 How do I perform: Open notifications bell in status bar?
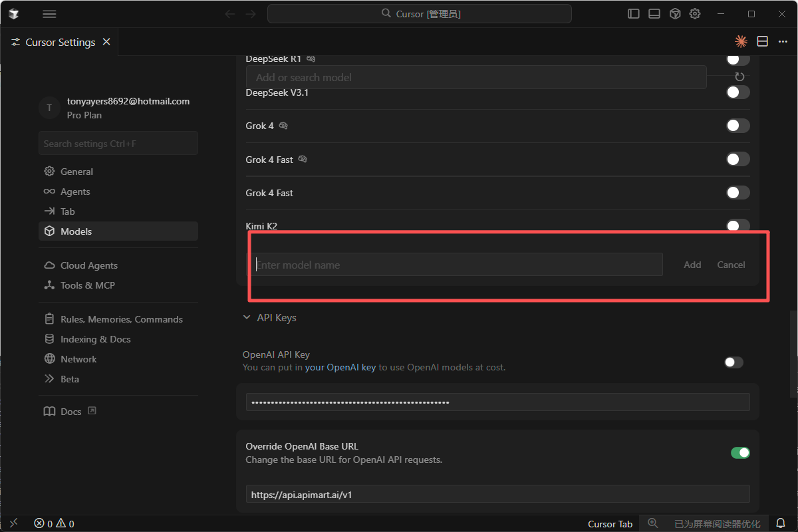[781, 523]
